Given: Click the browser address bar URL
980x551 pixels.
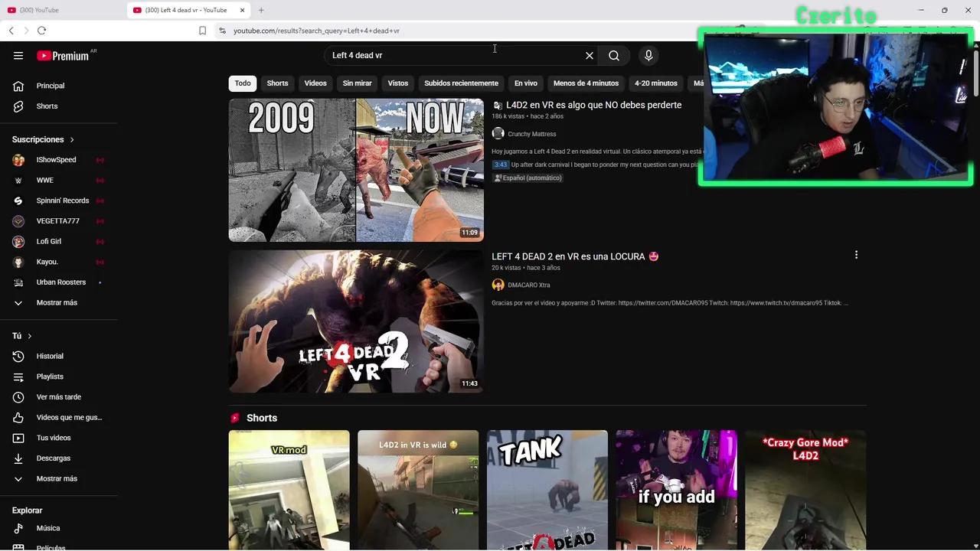Looking at the screenshot, I should tap(316, 31).
